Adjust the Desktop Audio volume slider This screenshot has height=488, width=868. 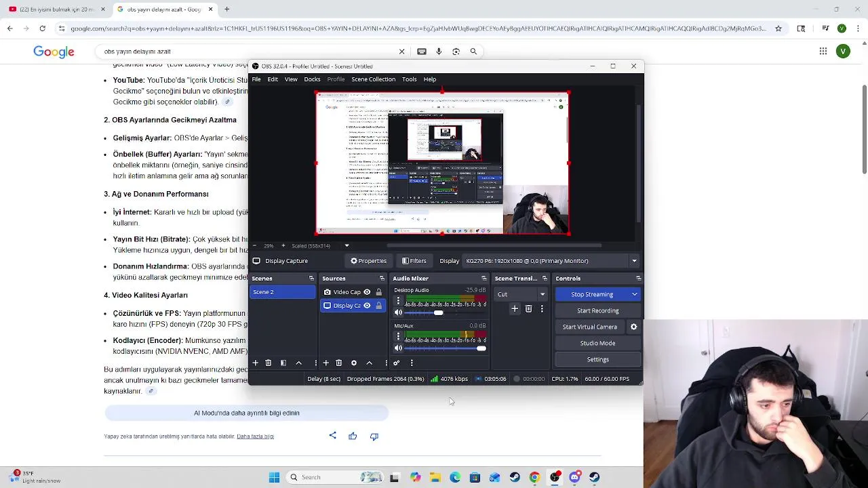[438, 312]
